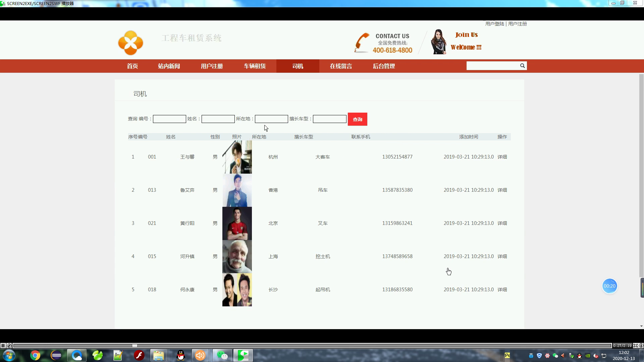Open 在线留言 navigation item
The image size is (644, 362).
point(341,66)
